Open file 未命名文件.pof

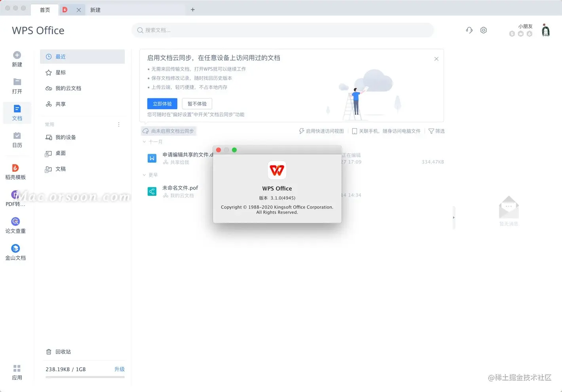(x=180, y=188)
